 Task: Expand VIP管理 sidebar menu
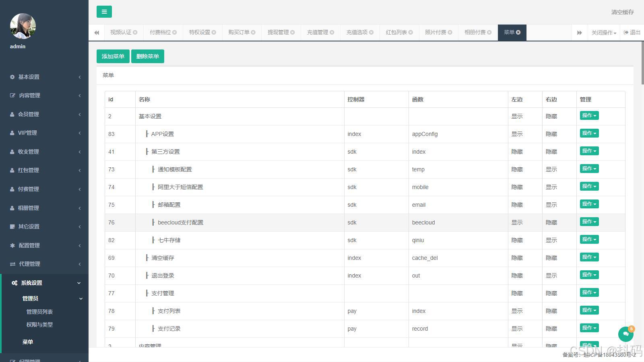(x=44, y=133)
